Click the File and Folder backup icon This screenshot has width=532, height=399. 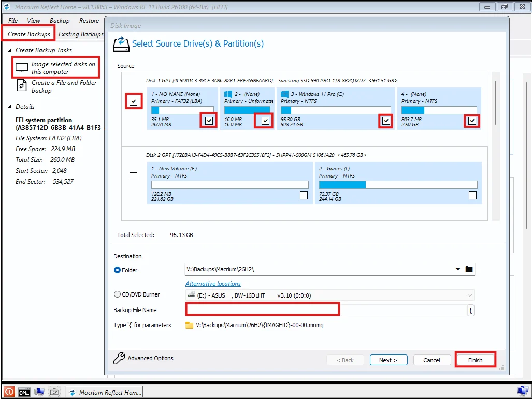point(22,85)
